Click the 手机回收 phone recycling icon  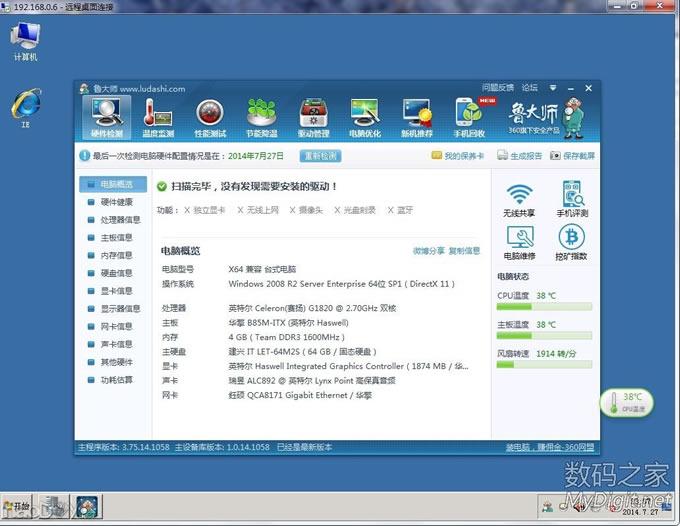click(x=469, y=117)
